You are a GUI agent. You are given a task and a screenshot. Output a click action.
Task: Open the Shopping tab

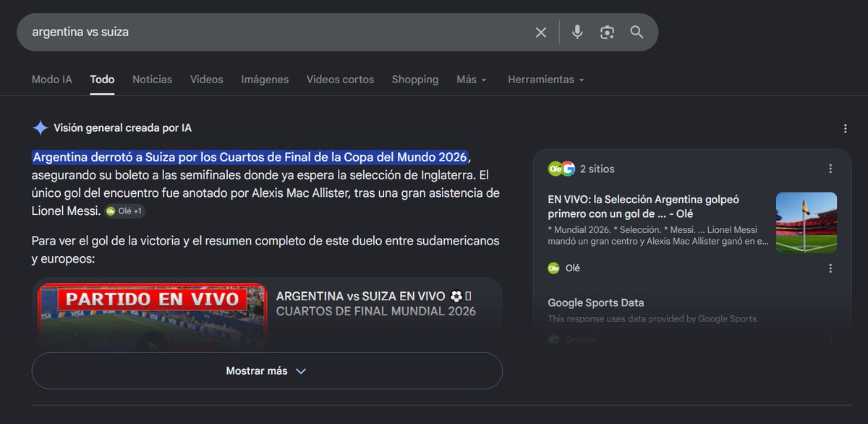pos(415,80)
